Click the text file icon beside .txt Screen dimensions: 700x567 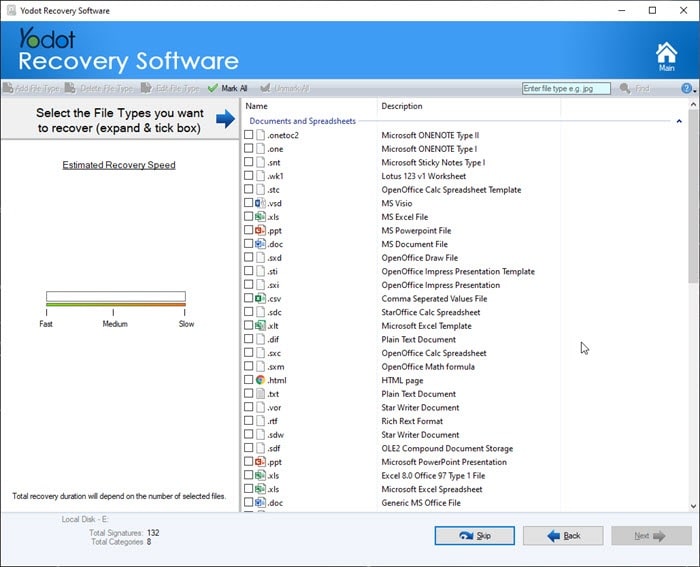tap(260, 394)
